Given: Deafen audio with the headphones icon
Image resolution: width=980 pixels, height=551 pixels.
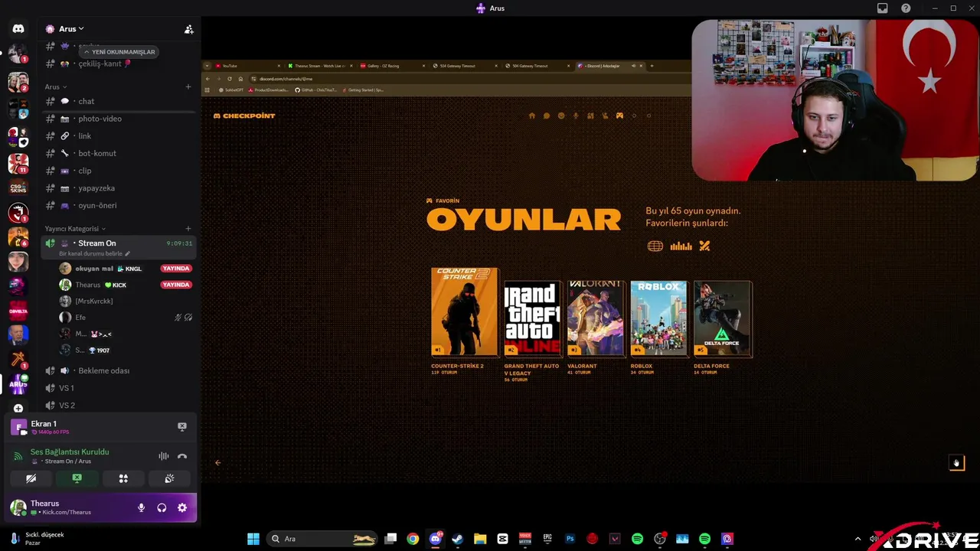Looking at the screenshot, I should pyautogui.click(x=162, y=507).
